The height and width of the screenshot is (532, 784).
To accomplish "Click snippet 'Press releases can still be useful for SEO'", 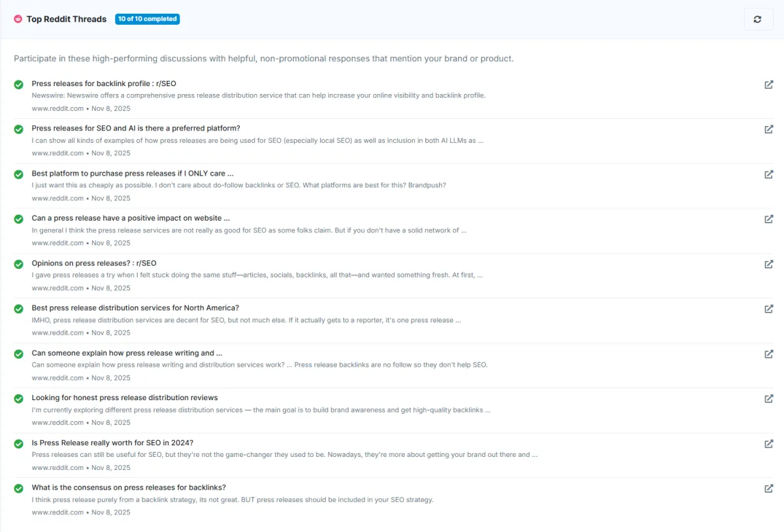I will click(x=285, y=455).
